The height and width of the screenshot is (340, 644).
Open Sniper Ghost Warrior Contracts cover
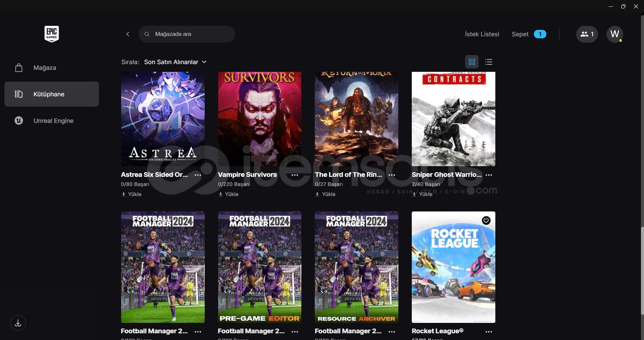click(x=453, y=119)
